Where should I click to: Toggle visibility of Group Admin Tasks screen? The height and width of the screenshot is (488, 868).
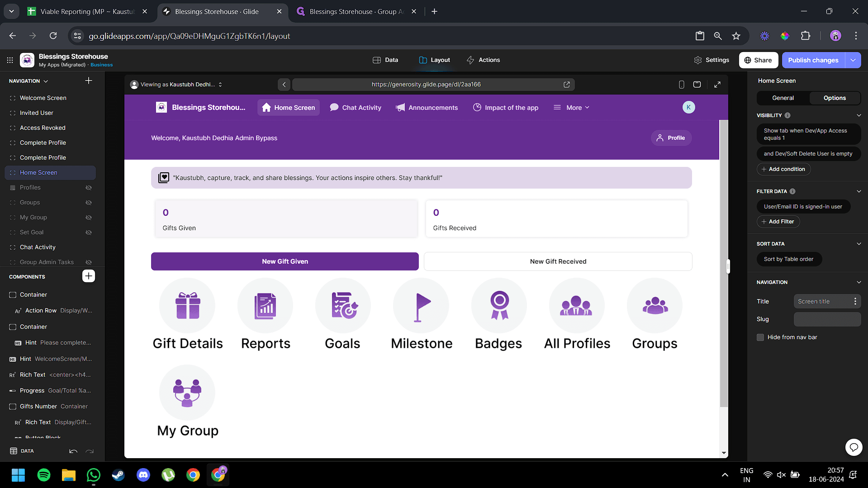coord(89,262)
